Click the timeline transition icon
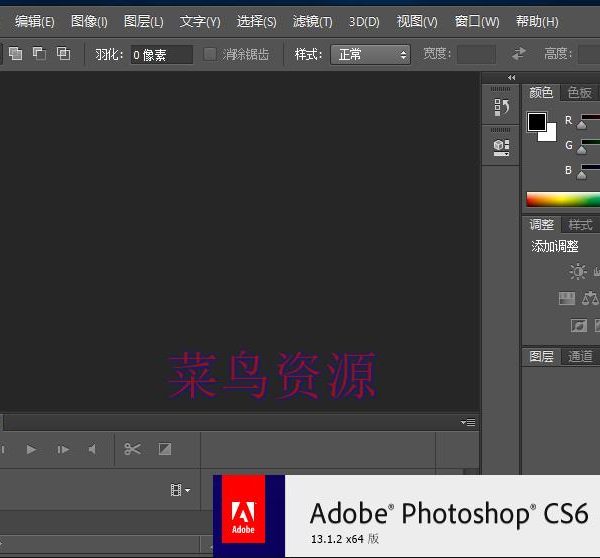 click(165, 449)
